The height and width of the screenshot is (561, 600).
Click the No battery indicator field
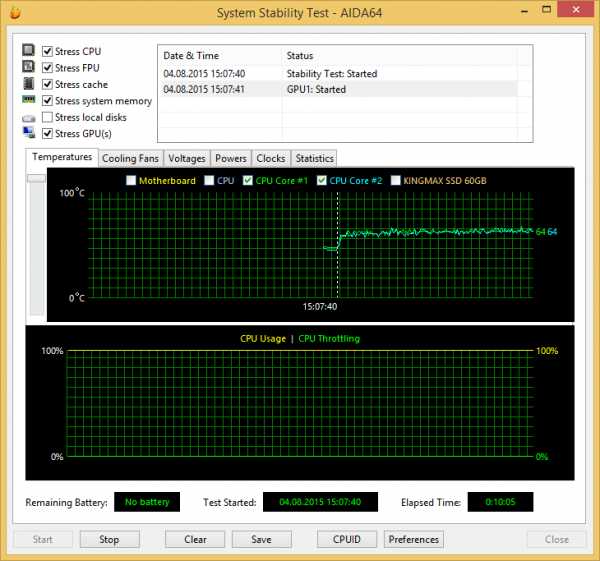pyautogui.click(x=147, y=502)
